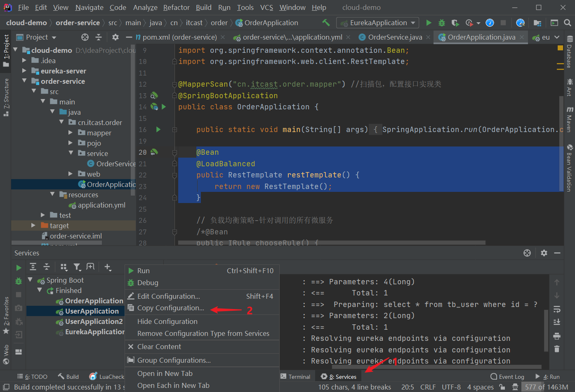
Task: Open Project panel gear settings
Action: (115, 37)
